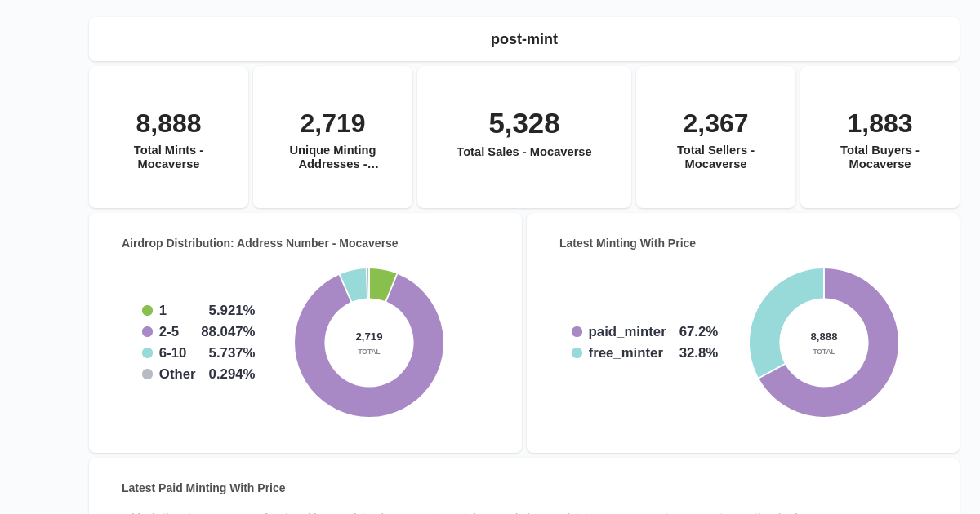Screen dimensions: 980x514
Task: Toggle the paid_minter legend entry
Action: coord(626,331)
